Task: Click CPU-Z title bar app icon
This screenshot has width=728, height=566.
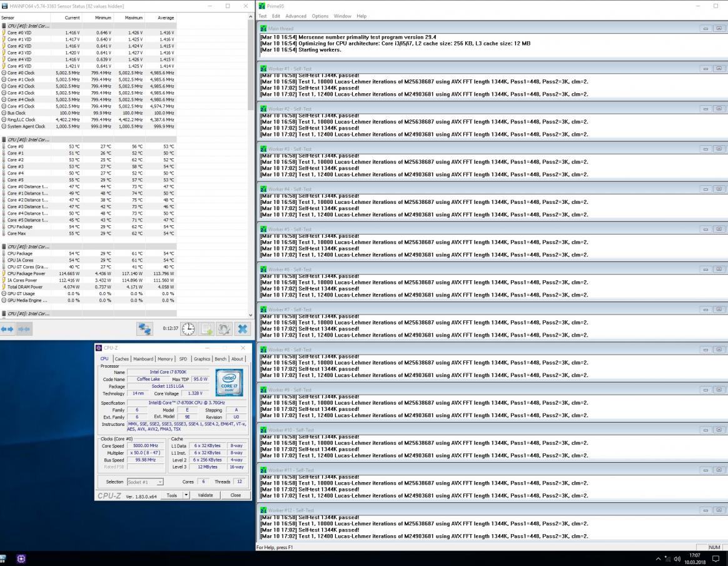Action: pyautogui.click(x=98, y=348)
